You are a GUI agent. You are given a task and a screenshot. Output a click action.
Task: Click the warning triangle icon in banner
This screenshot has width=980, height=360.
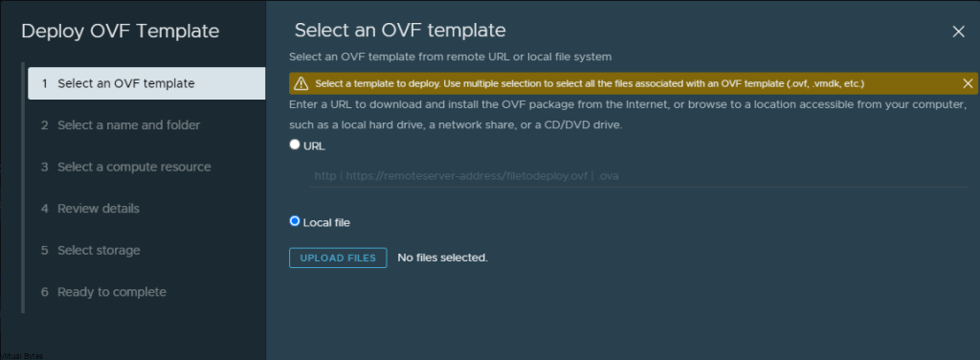pos(301,83)
